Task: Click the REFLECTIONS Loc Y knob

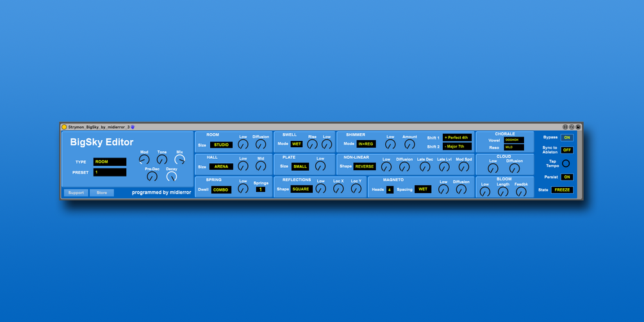Action: point(356,188)
